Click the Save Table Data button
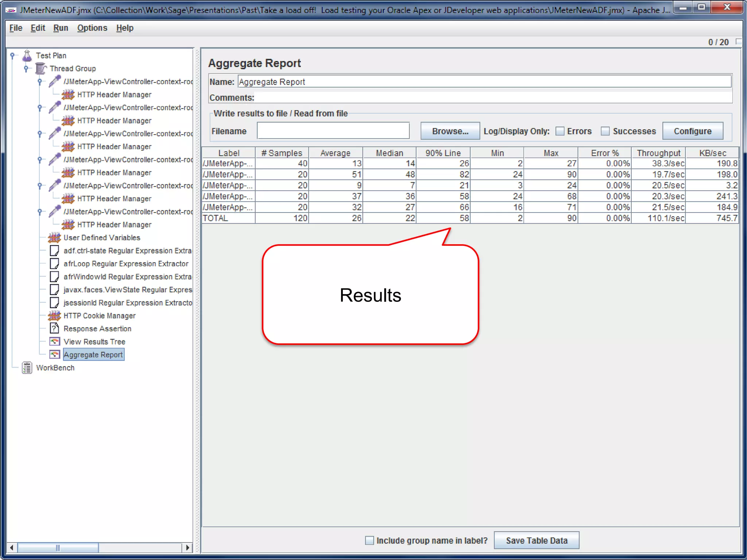Viewport: 747px width, 560px height. (536, 540)
